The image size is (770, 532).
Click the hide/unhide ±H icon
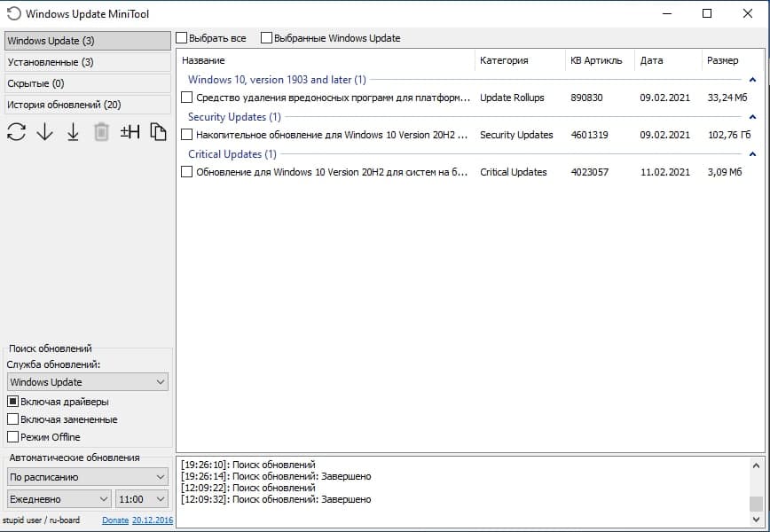(x=130, y=131)
